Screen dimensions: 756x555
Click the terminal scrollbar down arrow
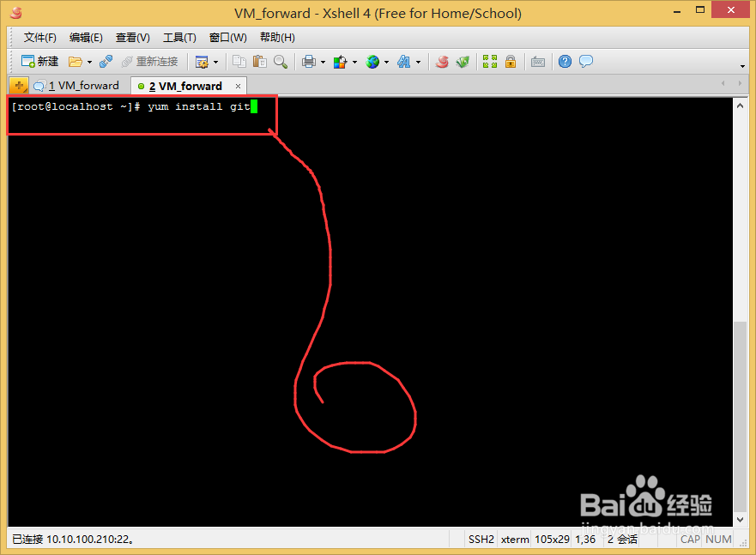740,519
